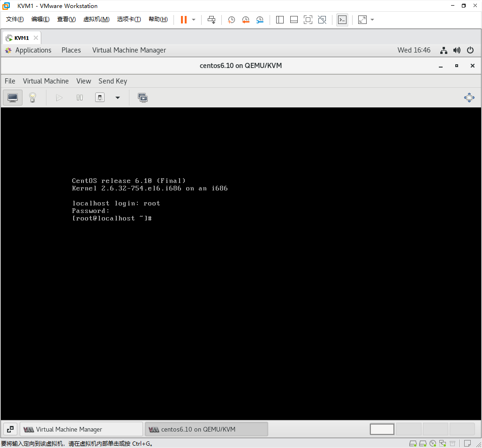The height and width of the screenshot is (448, 482).
Task: Switch to VMware Unity mode
Action: click(322, 20)
